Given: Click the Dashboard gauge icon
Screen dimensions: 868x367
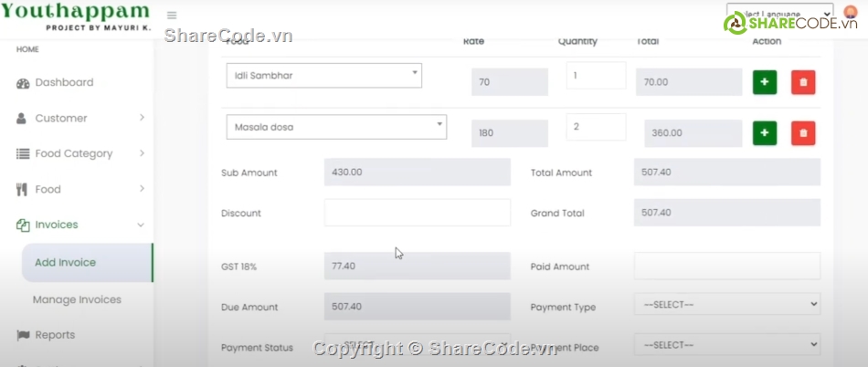Looking at the screenshot, I should coord(23,83).
